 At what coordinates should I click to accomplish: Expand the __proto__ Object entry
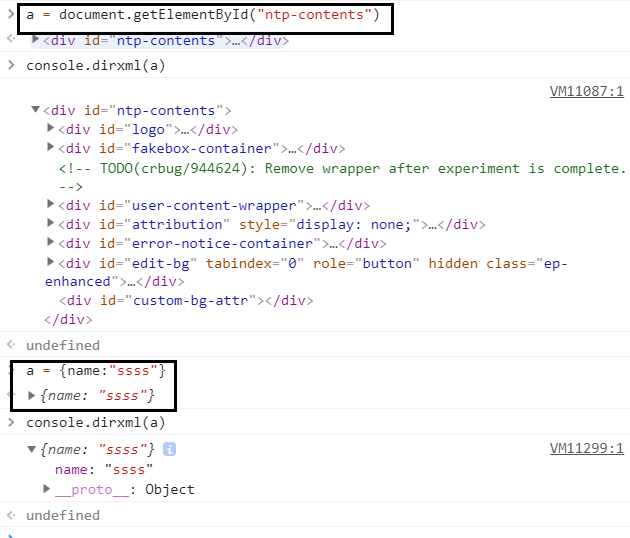[x=47, y=489]
